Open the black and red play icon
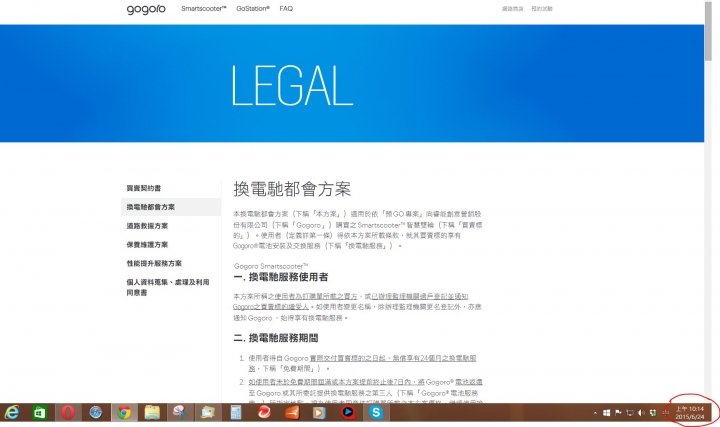 point(348,412)
